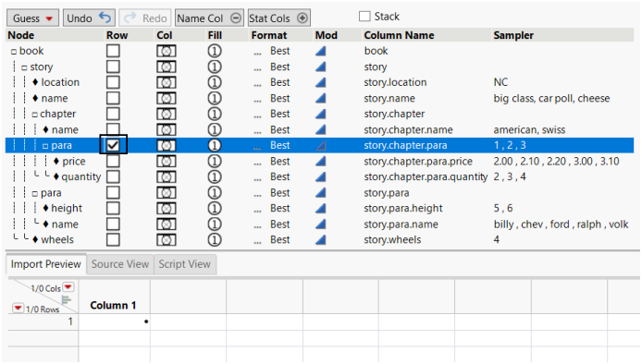Click the Col icon in the story.location row
Viewport: 642px width, 364px height.
[x=167, y=82]
